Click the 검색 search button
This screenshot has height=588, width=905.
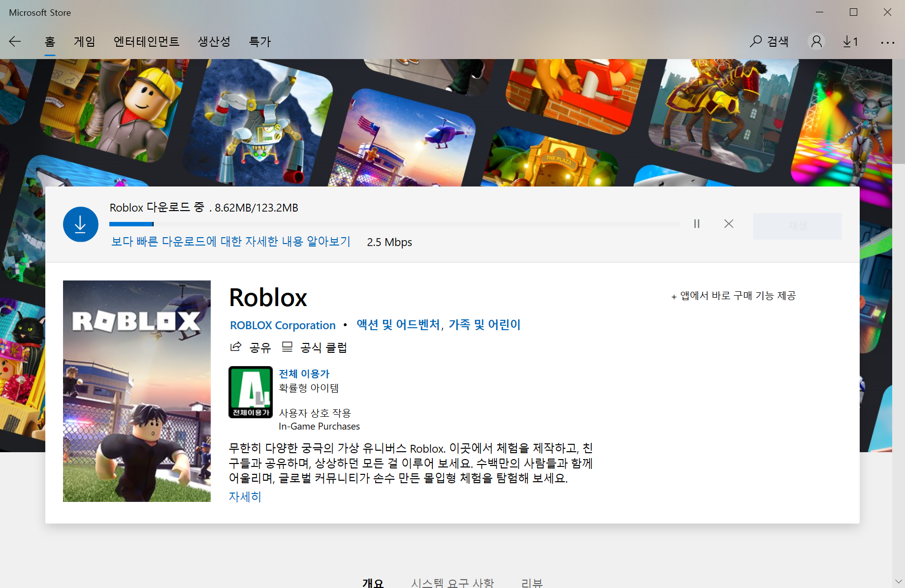pyautogui.click(x=769, y=42)
